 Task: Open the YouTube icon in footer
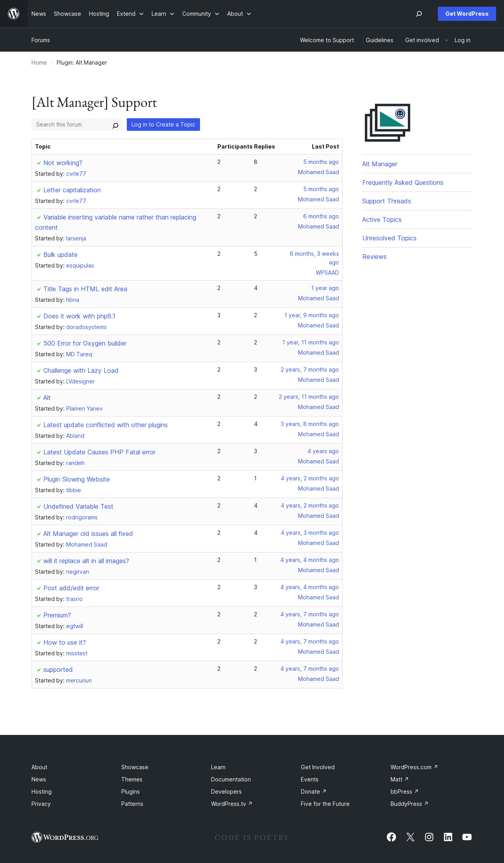[x=467, y=837]
